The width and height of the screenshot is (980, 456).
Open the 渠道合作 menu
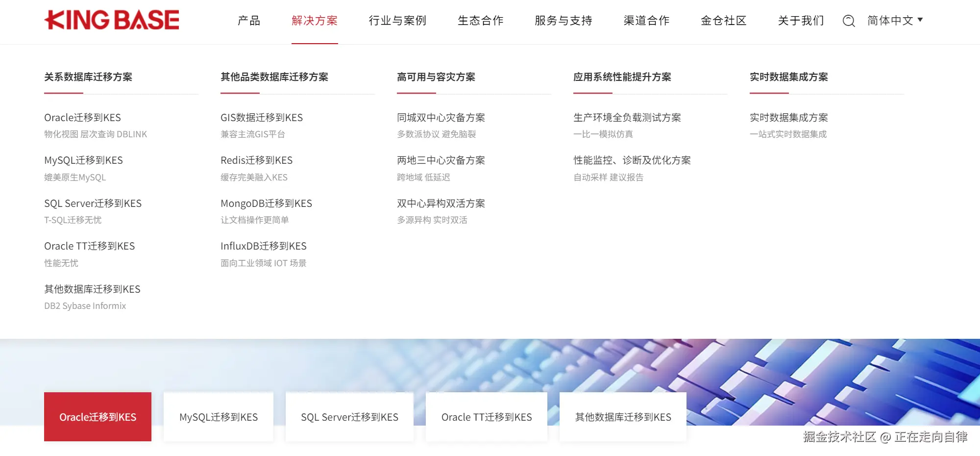[646, 21]
